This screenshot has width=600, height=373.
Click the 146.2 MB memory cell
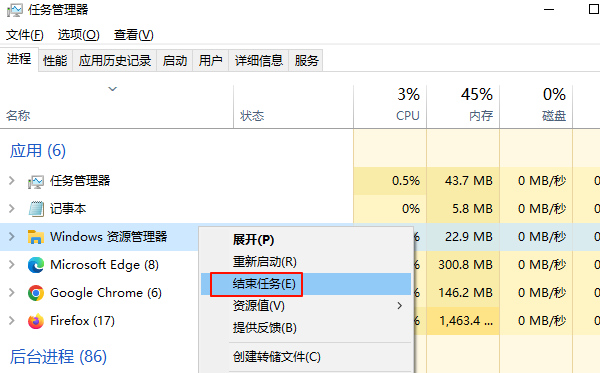(x=463, y=293)
